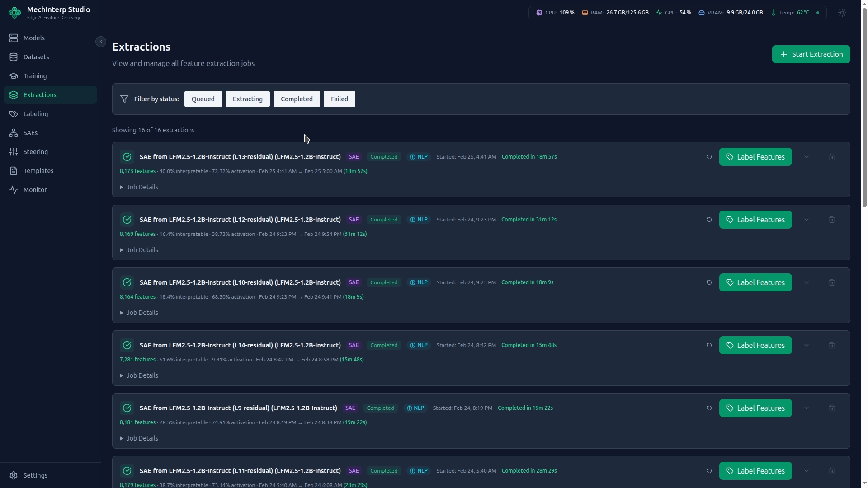Image resolution: width=868 pixels, height=488 pixels.
Task: Retry the L14-residual extraction refresh icon
Action: click(709, 345)
